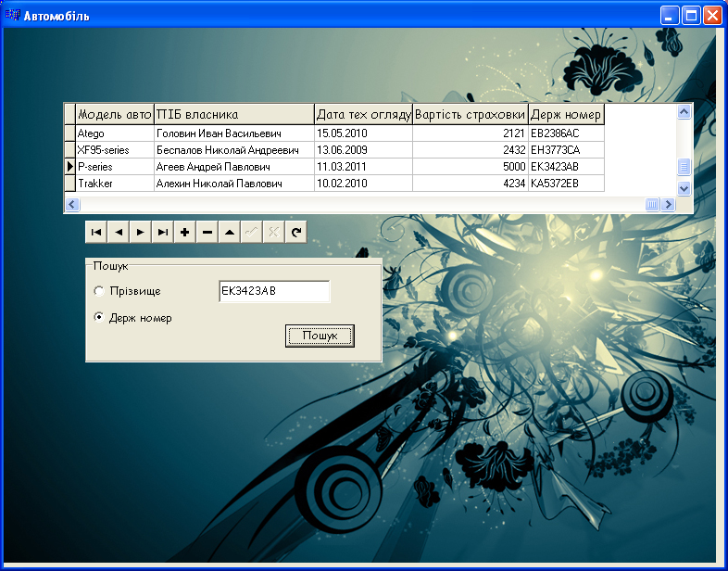Viewport: 728px width, 571px height.
Task: Click the ПІБ власника column header
Action: [x=234, y=114]
